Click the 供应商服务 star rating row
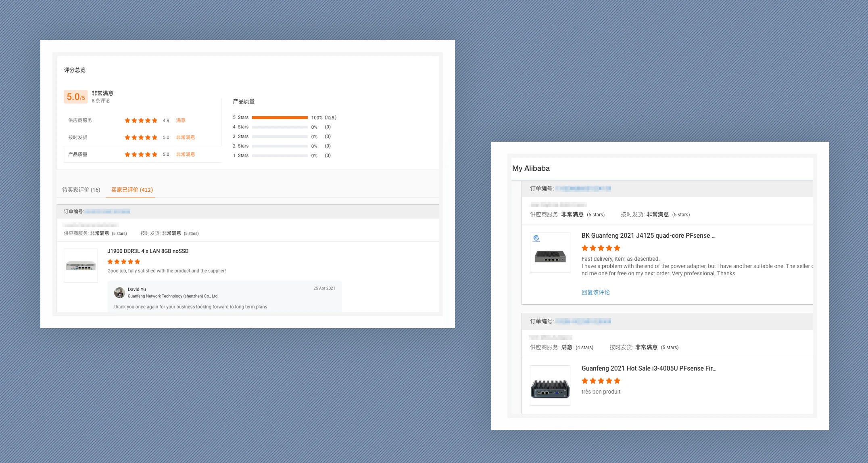Image resolution: width=868 pixels, height=463 pixels. [x=141, y=120]
